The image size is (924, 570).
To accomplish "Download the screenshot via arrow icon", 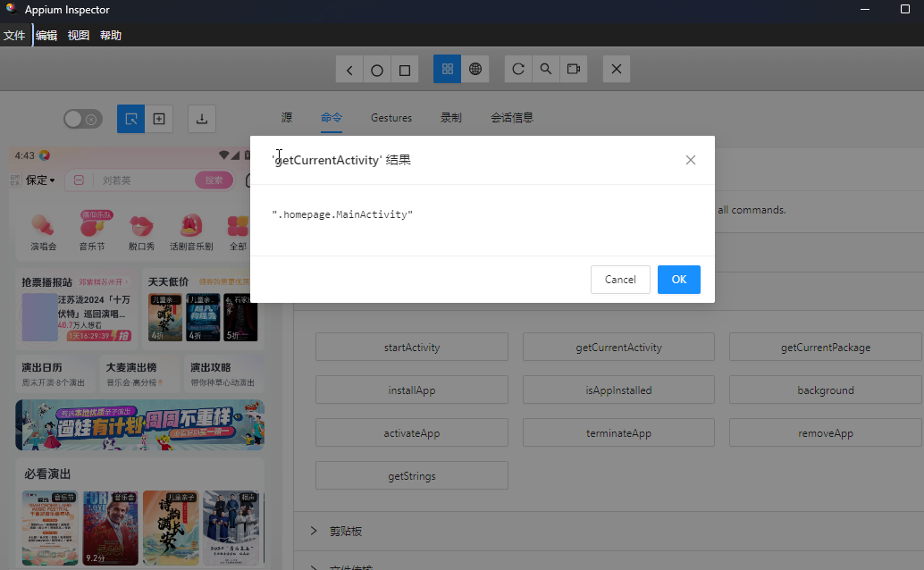I will pyautogui.click(x=202, y=119).
